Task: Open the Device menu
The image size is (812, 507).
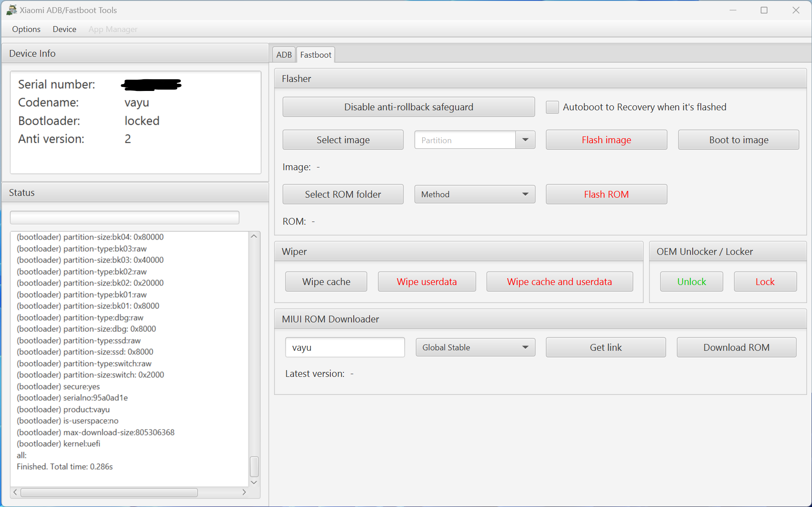Action: pos(64,29)
